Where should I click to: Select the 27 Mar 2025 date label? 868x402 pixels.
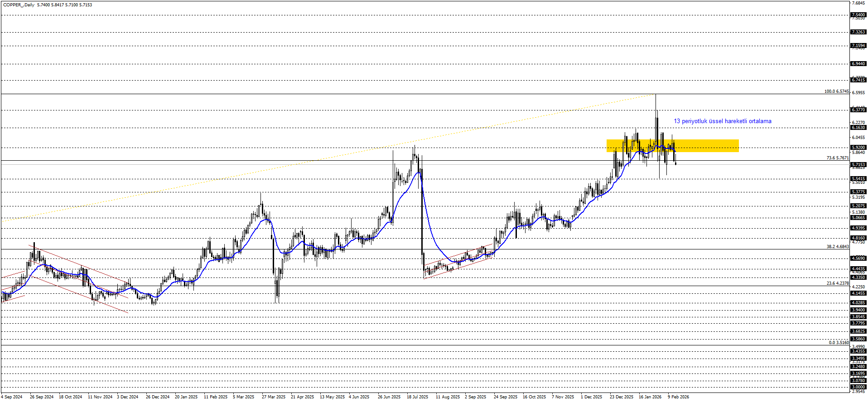274,397
